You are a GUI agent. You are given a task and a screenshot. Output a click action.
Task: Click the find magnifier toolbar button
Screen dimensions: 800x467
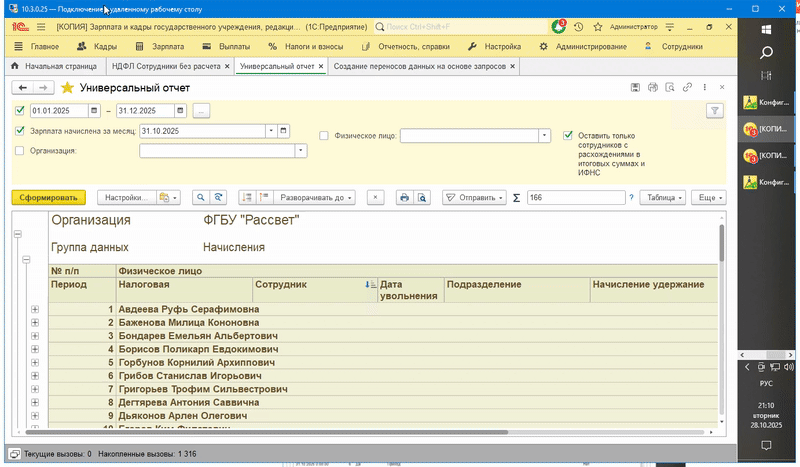point(201,198)
